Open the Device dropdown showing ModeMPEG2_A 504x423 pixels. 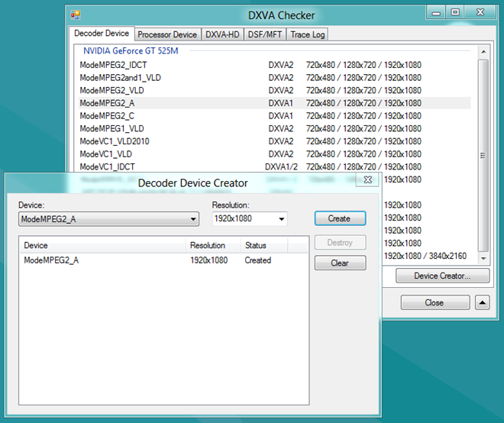pos(108,219)
